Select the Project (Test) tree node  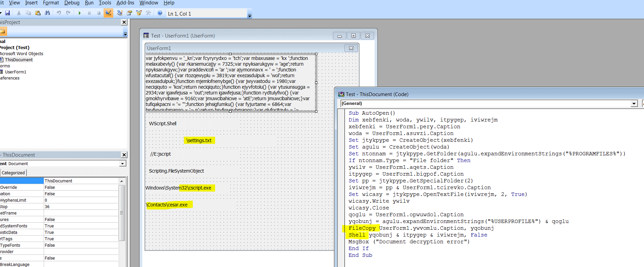point(15,47)
